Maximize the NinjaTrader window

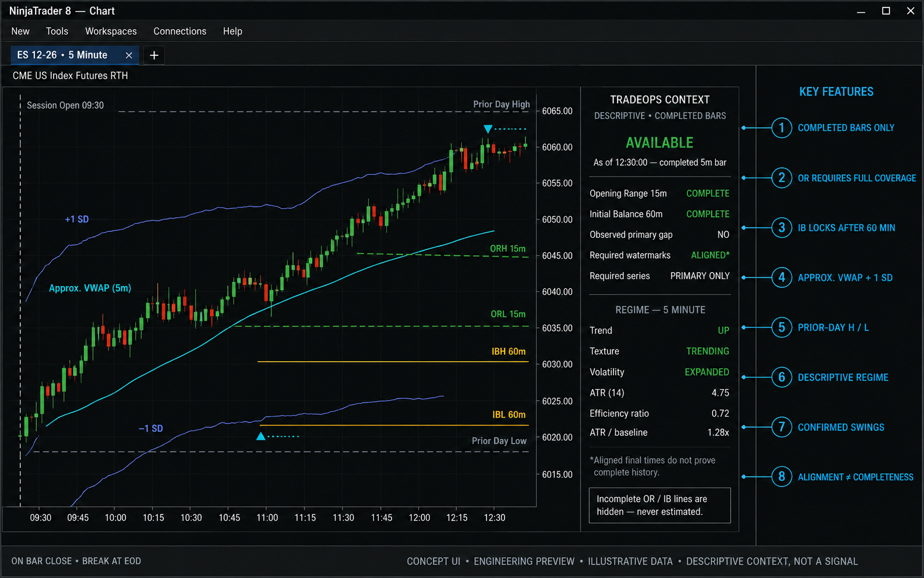(886, 11)
